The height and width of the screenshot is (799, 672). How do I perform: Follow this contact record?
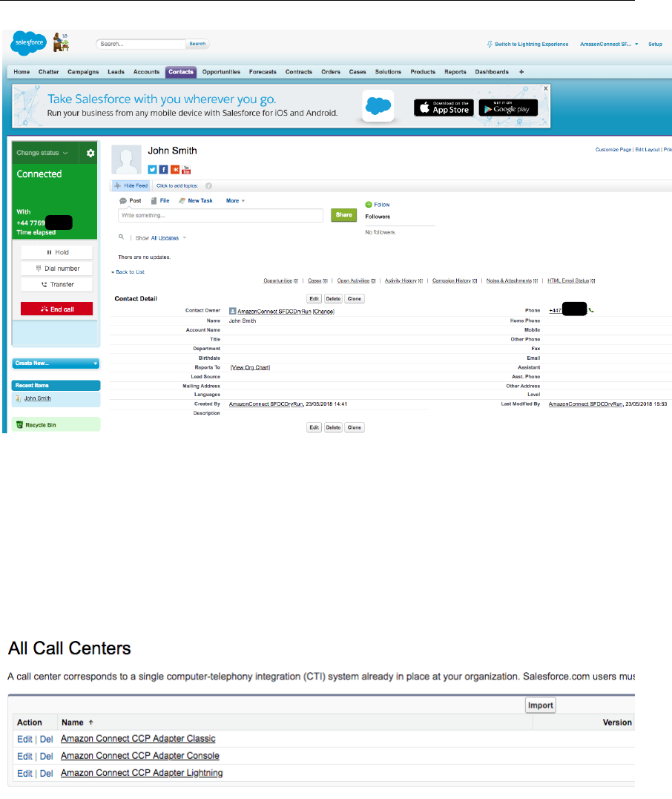coord(378,205)
